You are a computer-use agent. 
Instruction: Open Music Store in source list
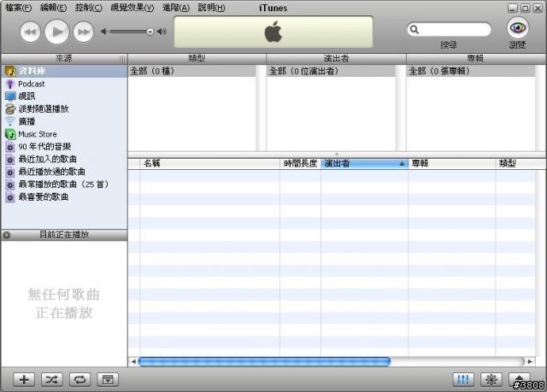(65, 134)
